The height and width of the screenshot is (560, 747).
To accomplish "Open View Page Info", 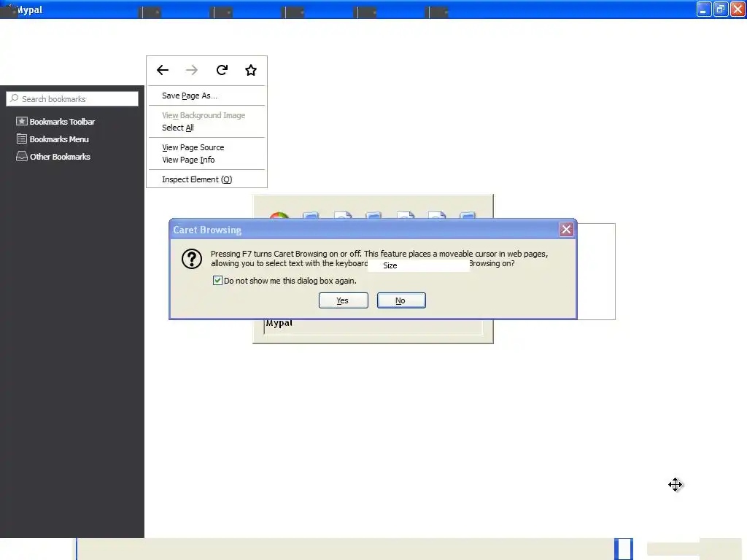I will 206,160.
